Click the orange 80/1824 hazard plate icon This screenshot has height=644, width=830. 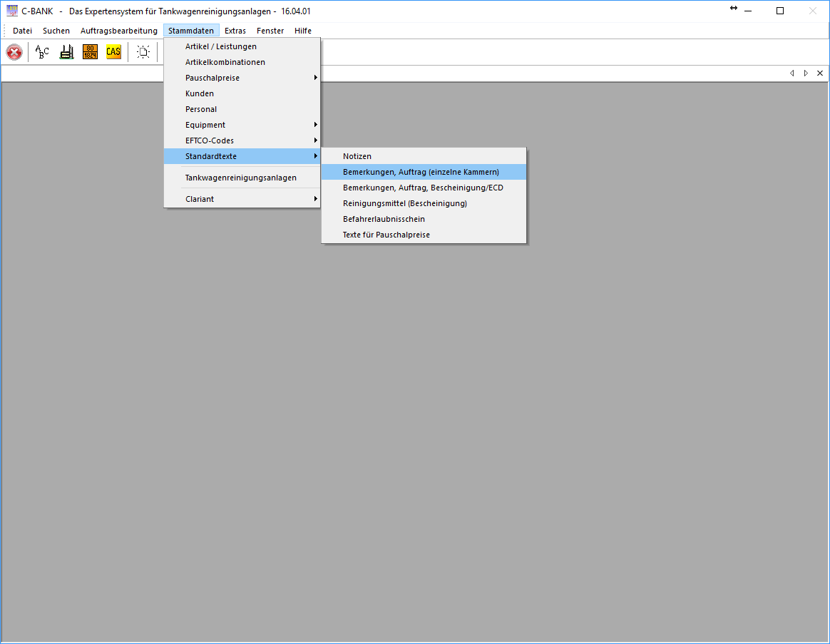pos(90,52)
